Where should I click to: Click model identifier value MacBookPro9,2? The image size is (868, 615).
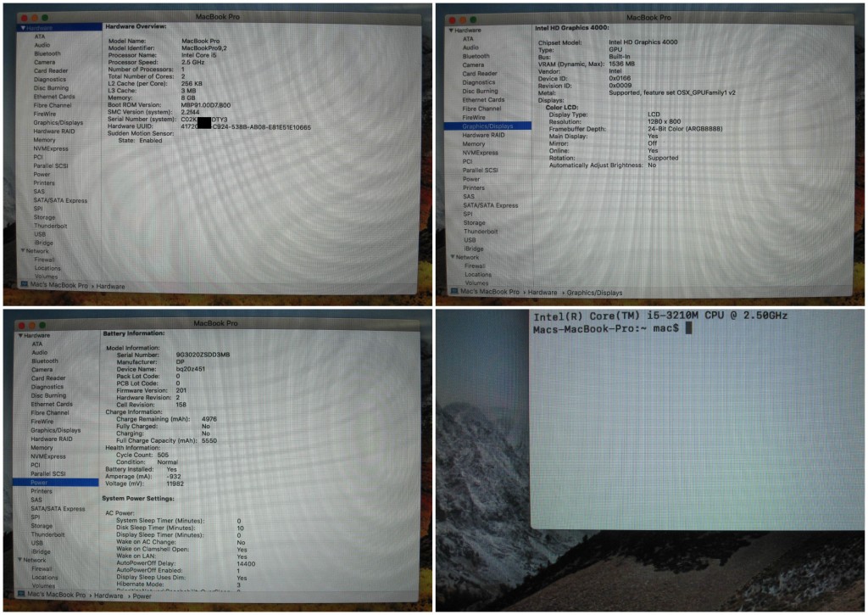coord(203,48)
